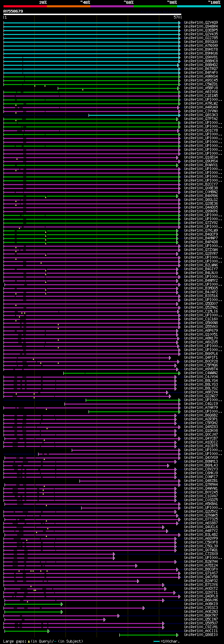Click the UniRef100_A9RKG4 label
Viewport: 224px width, 644px height.
(x=201, y=76)
